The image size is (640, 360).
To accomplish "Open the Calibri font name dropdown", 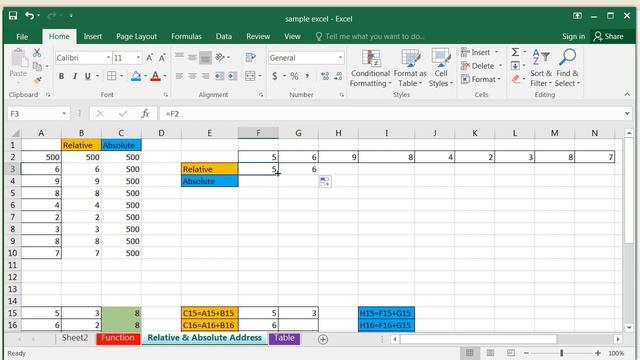I will coord(108,58).
